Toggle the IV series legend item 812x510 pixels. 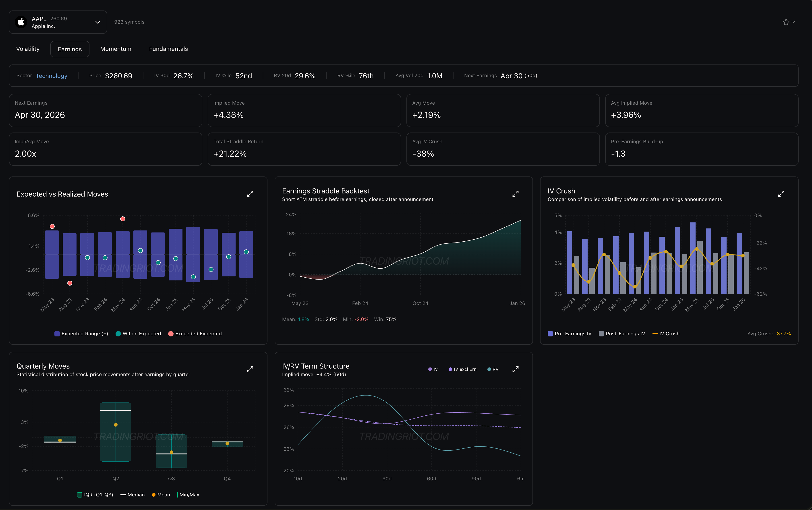coord(433,369)
